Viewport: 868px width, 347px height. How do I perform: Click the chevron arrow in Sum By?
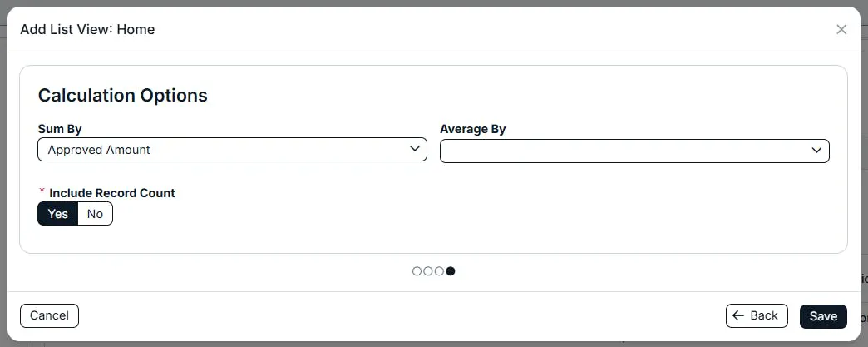(414, 149)
